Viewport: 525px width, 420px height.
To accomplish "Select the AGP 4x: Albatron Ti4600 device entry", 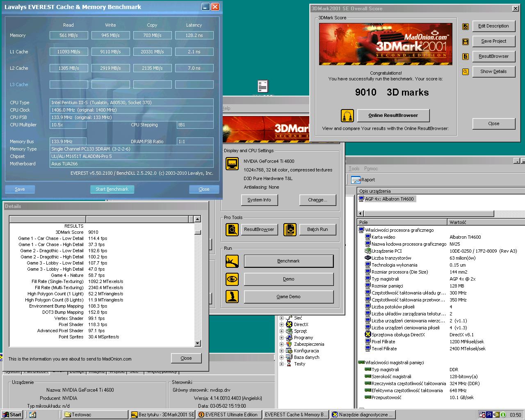I will click(x=387, y=199).
